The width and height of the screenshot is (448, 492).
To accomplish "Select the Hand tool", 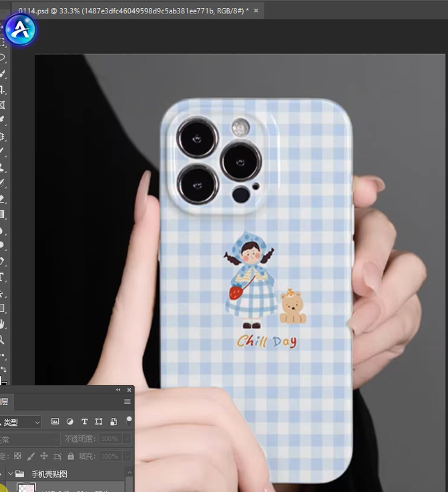I will pyautogui.click(x=3, y=324).
